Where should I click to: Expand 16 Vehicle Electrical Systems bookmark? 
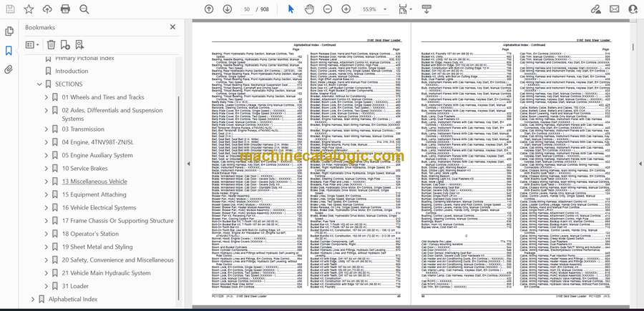46,208
